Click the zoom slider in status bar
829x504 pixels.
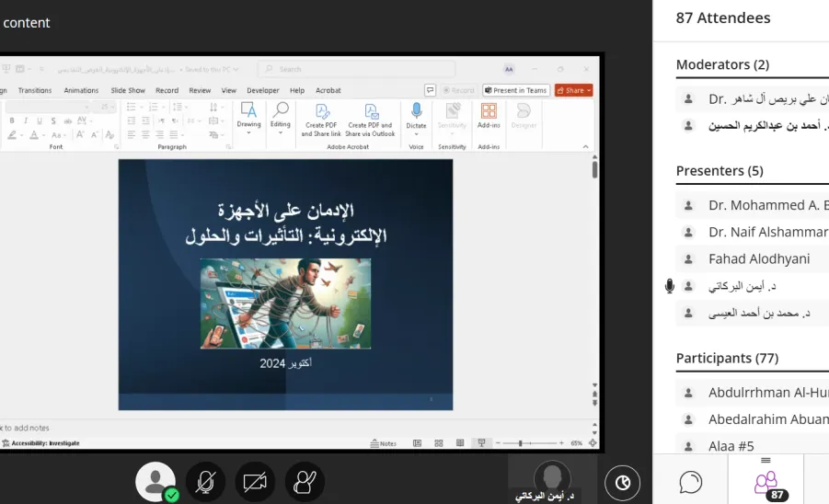(x=529, y=443)
